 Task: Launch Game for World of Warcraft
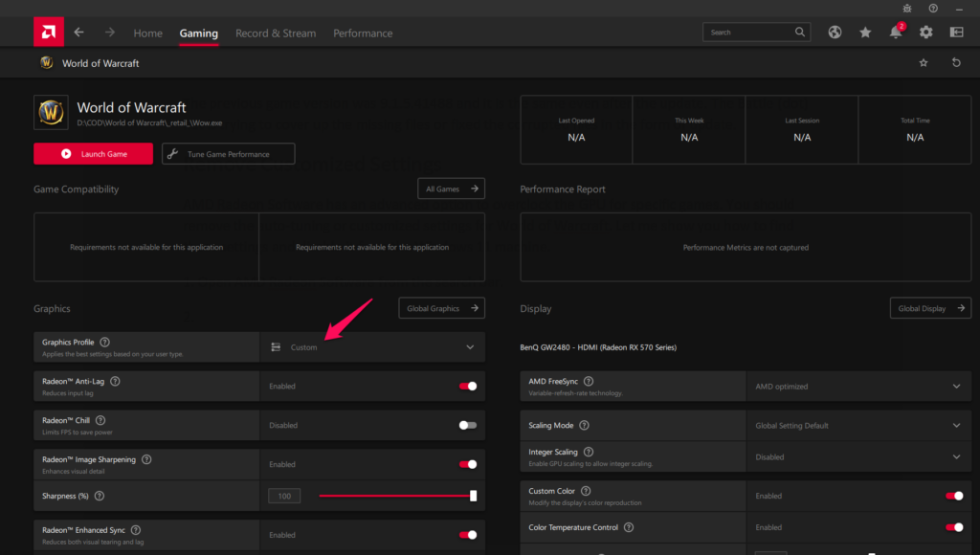click(x=93, y=154)
